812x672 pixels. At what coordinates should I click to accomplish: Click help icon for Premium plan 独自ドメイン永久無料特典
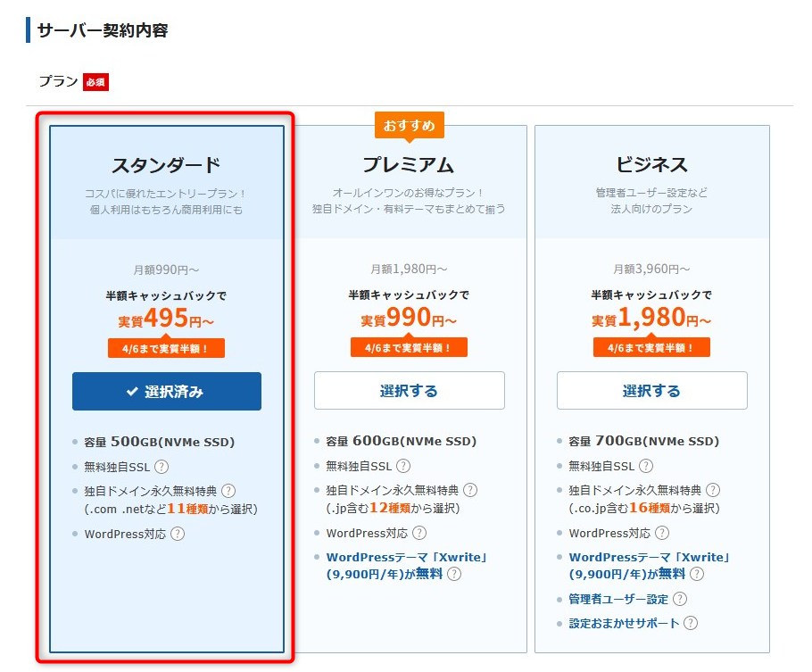[x=470, y=490]
